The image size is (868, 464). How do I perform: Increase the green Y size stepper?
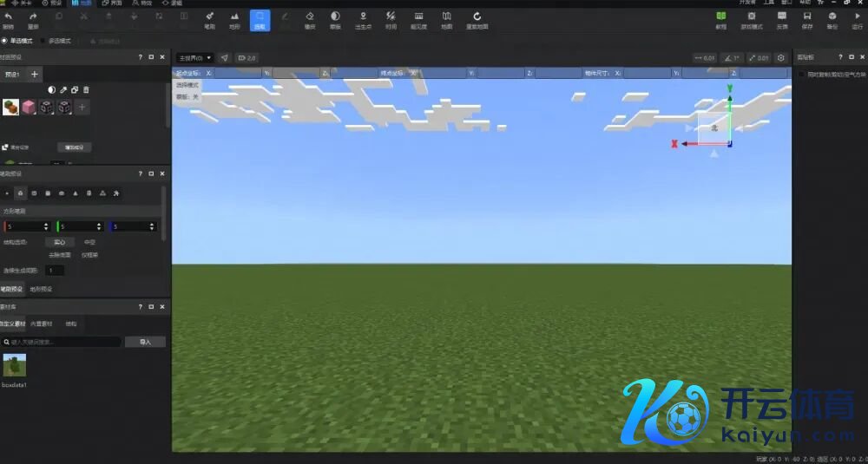point(99,224)
